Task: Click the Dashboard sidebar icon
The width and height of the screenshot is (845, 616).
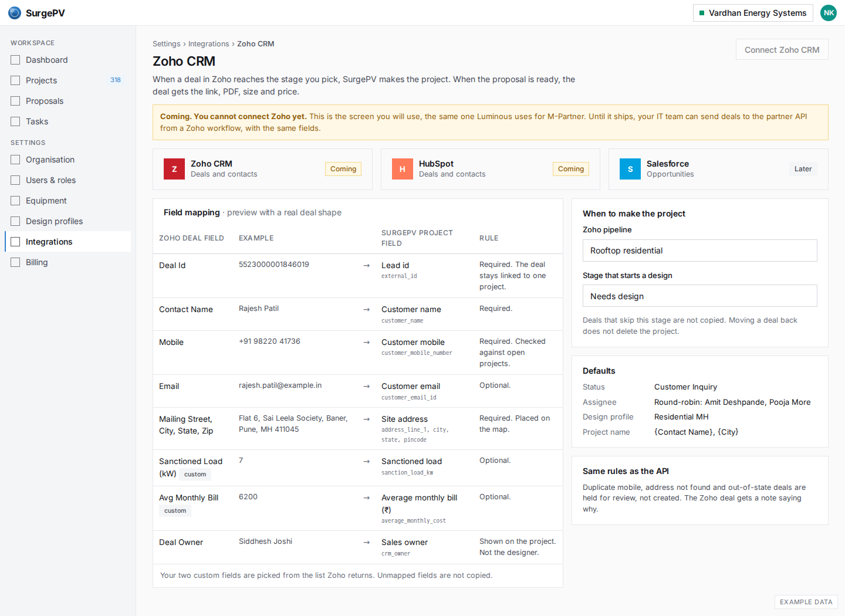Action: [15, 60]
